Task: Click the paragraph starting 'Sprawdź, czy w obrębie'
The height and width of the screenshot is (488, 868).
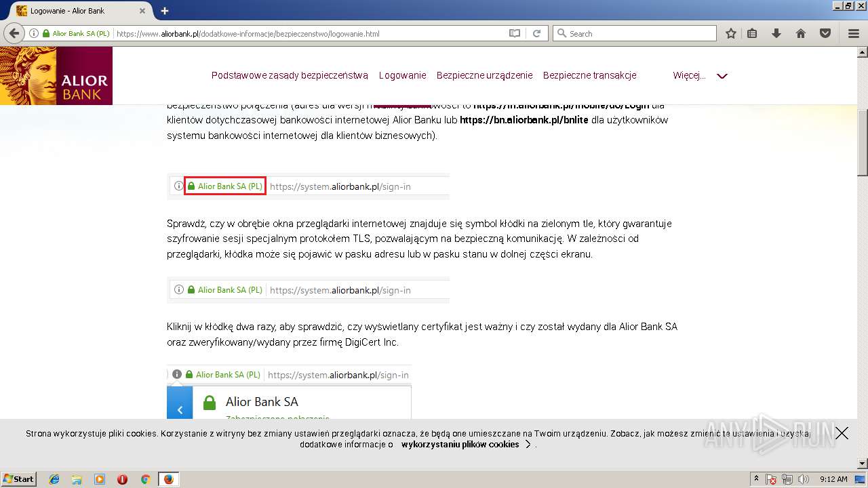Action: [x=420, y=239]
